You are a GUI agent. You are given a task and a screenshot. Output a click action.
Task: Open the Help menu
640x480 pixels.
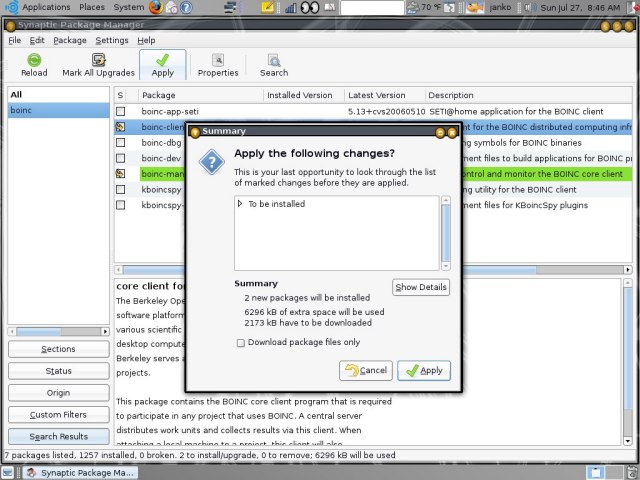tap(146, 40)
